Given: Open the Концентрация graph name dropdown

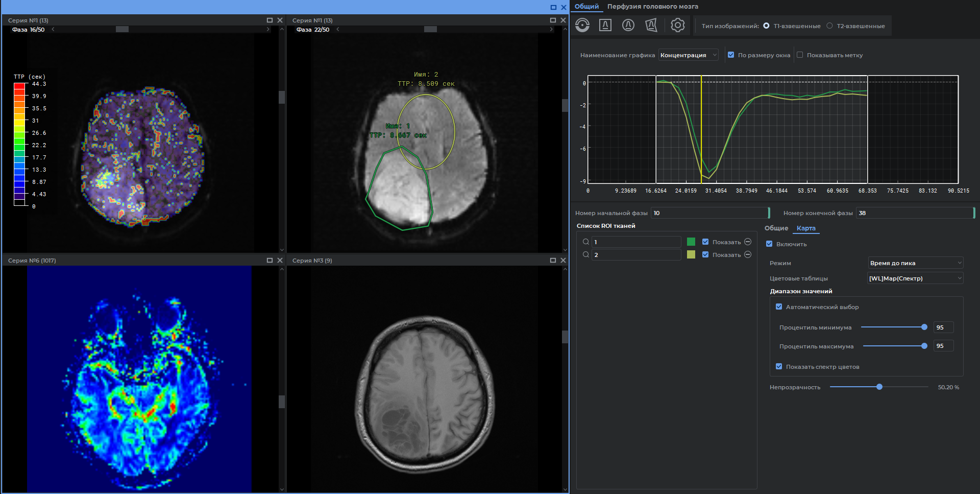Looking at the screenshot, I should click(688, 55).
